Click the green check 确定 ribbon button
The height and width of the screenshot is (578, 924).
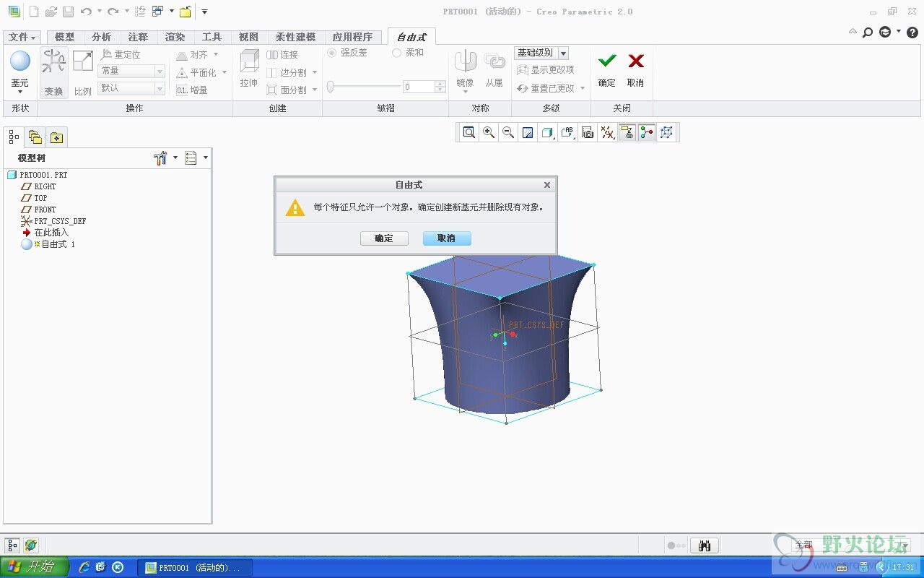pyautogui.click(x=607, y=70)
